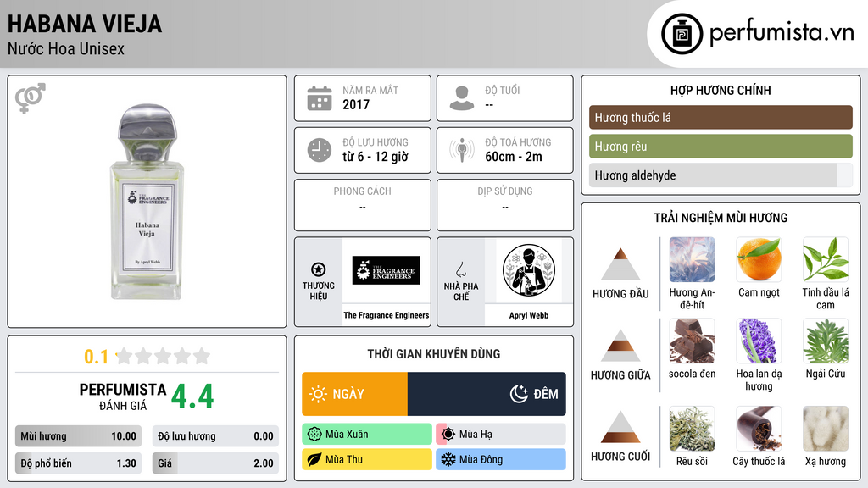
Task: Select the Mùa Thu season bar
Action: click(367, 459)
